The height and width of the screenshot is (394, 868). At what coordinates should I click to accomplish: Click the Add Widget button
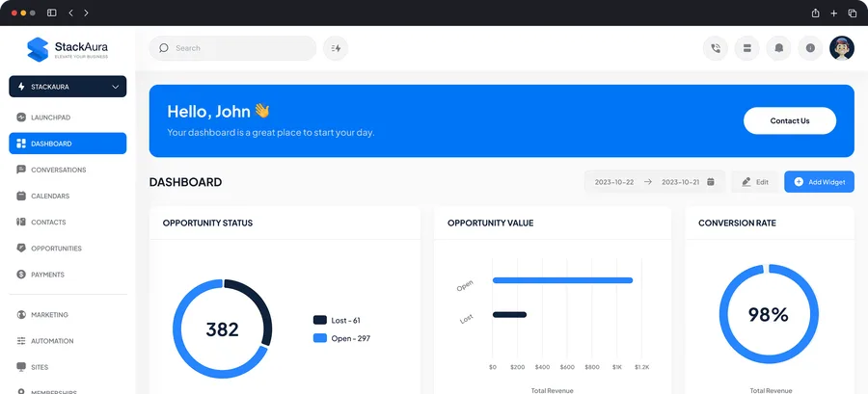point(819,182)
